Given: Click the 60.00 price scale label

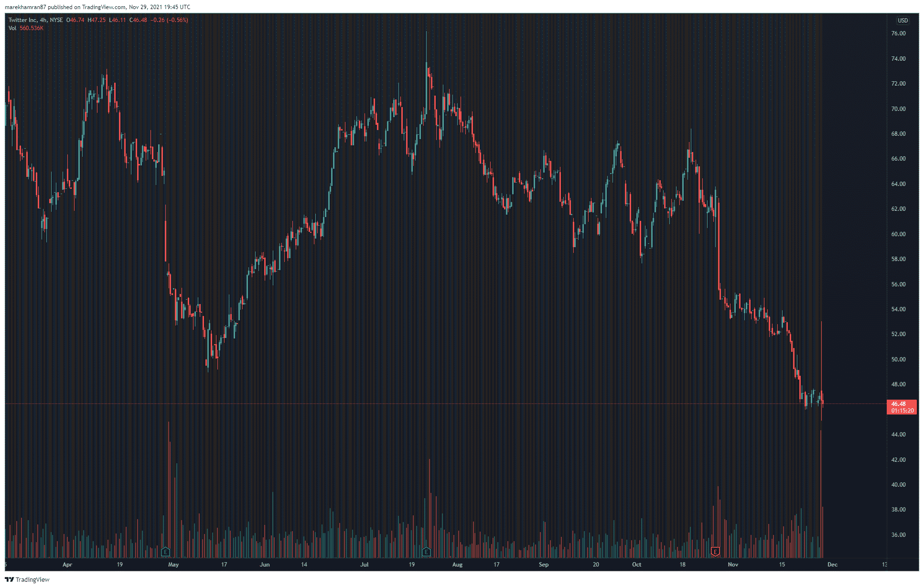Looking at the screenshot, I should tap(898, 234).
